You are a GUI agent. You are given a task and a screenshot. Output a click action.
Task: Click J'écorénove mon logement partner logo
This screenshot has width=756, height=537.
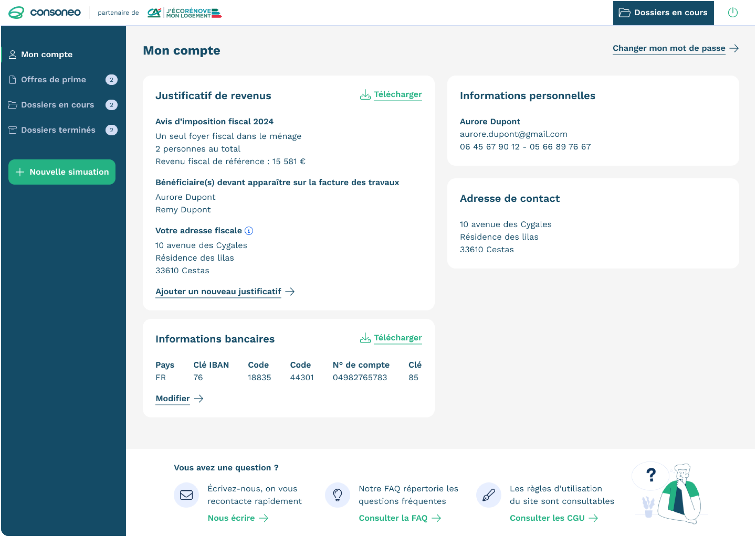(185, 13)
